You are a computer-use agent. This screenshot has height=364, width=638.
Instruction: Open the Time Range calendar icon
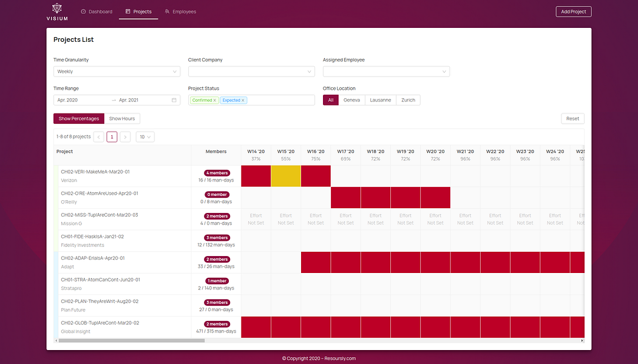pyautogui.click(x=174, y=100)
